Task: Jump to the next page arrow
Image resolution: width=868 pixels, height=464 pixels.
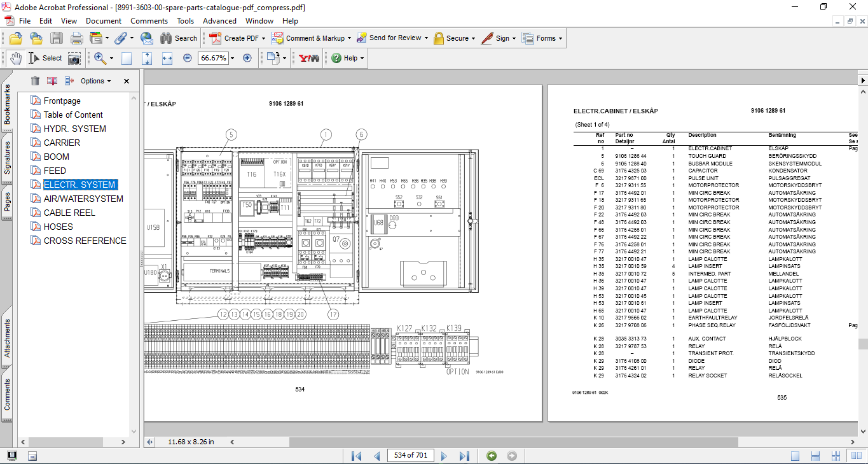Action: pyautogui.click(x=444, y=456)
